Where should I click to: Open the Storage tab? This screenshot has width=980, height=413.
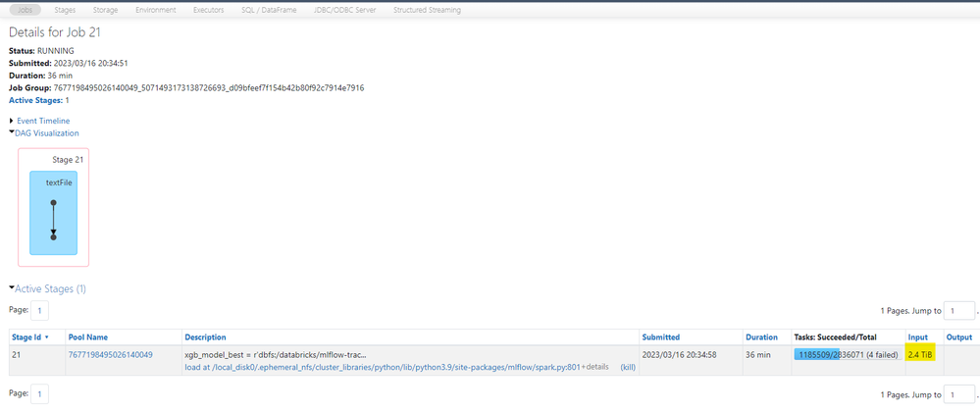coord(105,10)
